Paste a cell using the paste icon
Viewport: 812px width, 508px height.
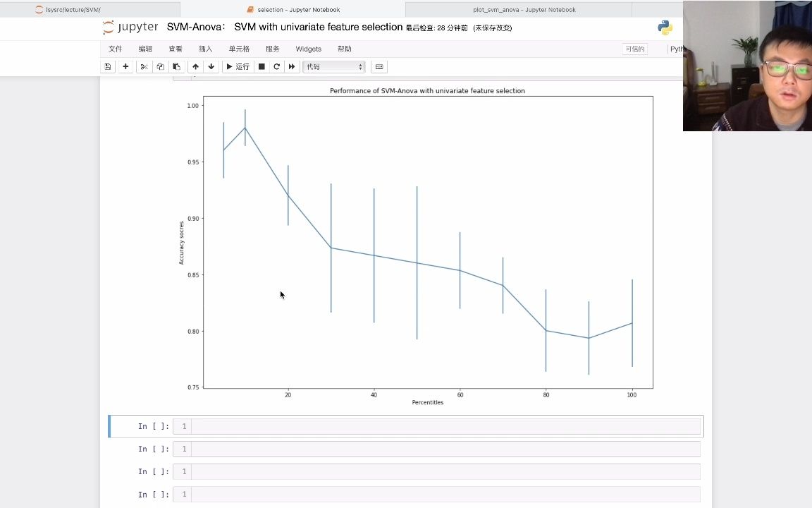pos(177,66)
